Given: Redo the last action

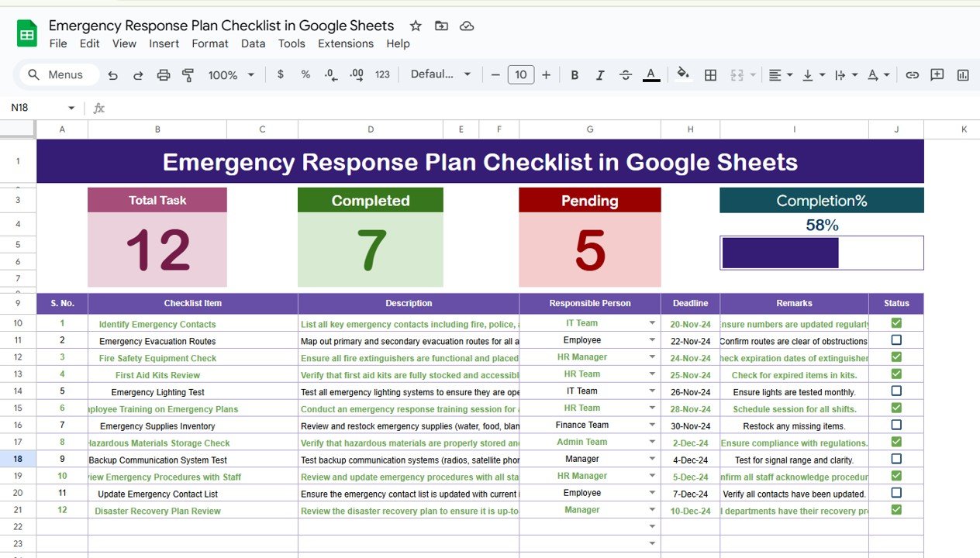Looking at the screenshot, I should click(138, 75).
